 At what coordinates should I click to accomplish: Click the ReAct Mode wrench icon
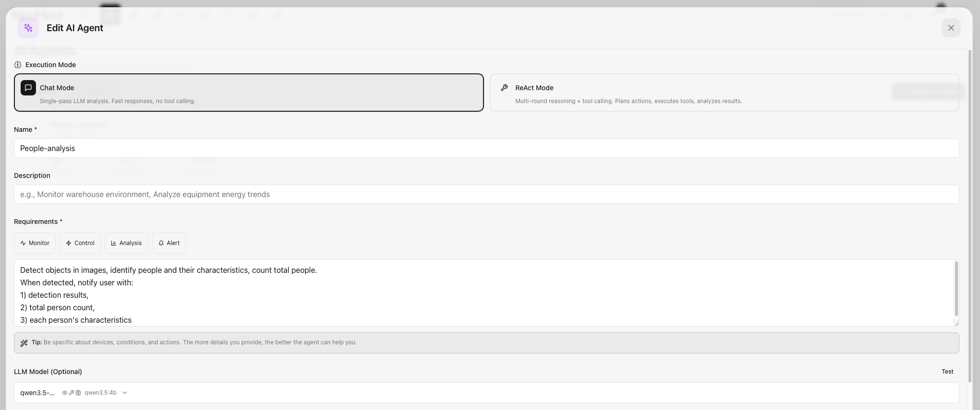click(x=504, y=88)
